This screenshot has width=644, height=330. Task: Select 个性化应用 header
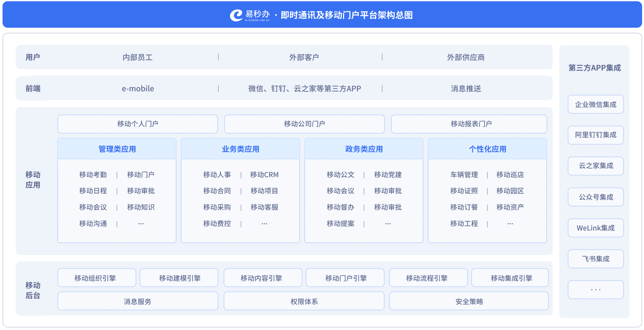click(487, 149)
